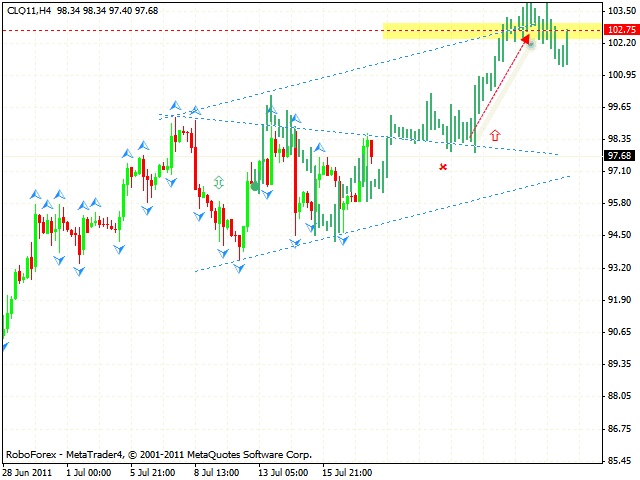Click the red 102.75 price level tag

tap(620, 31)
